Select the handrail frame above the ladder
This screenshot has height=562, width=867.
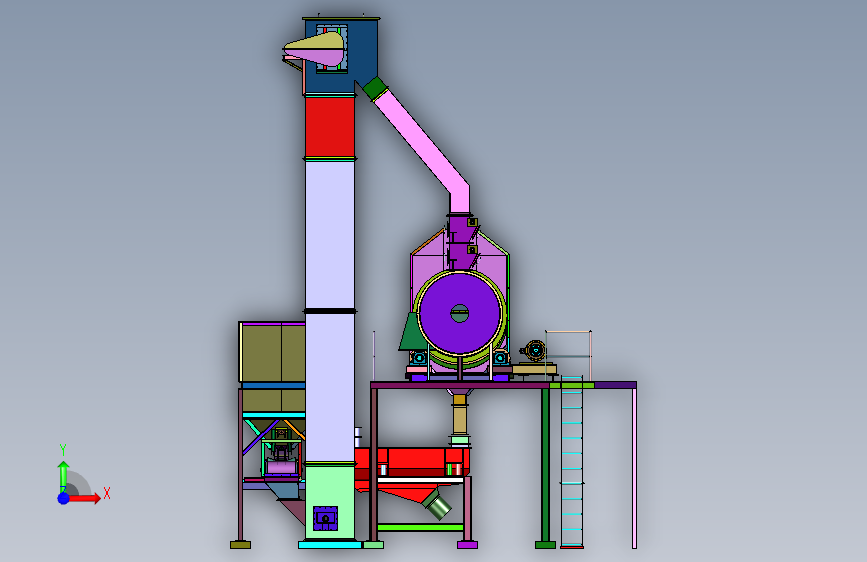pyautogui.click(x=568, y=354)
